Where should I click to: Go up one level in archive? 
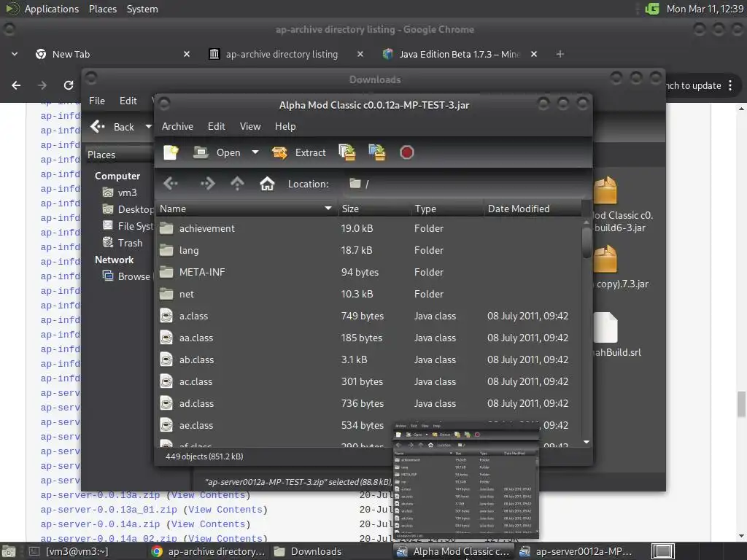pyautogui.click(x=237, y=183)
